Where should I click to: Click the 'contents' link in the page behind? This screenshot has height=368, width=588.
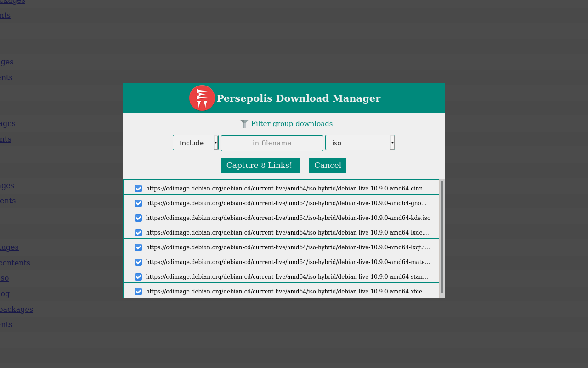(x=15, y=262)
